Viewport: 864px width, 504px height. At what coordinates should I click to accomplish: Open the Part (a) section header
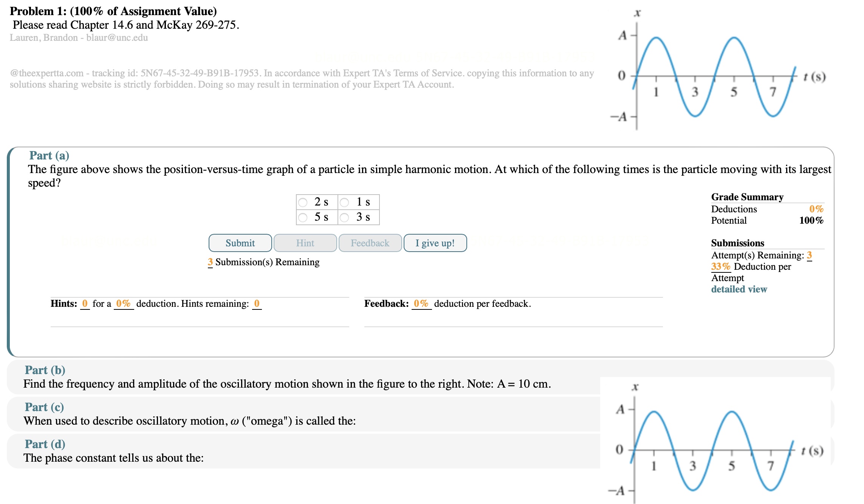click(x=50, y=155)
